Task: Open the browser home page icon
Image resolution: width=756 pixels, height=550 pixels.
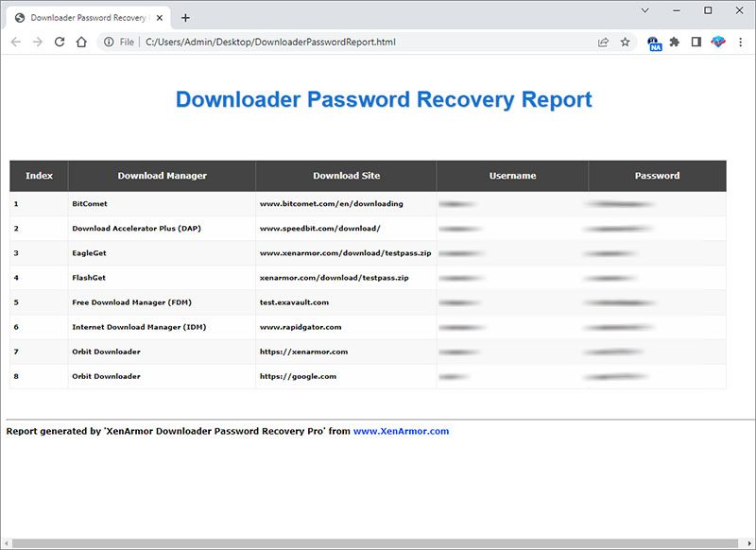Action: (x=81, y=42)
